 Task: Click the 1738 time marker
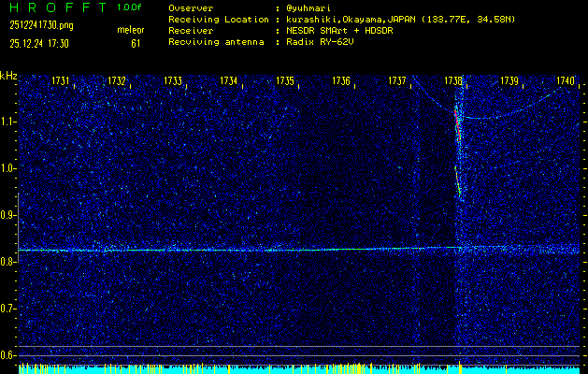(453, 80)
